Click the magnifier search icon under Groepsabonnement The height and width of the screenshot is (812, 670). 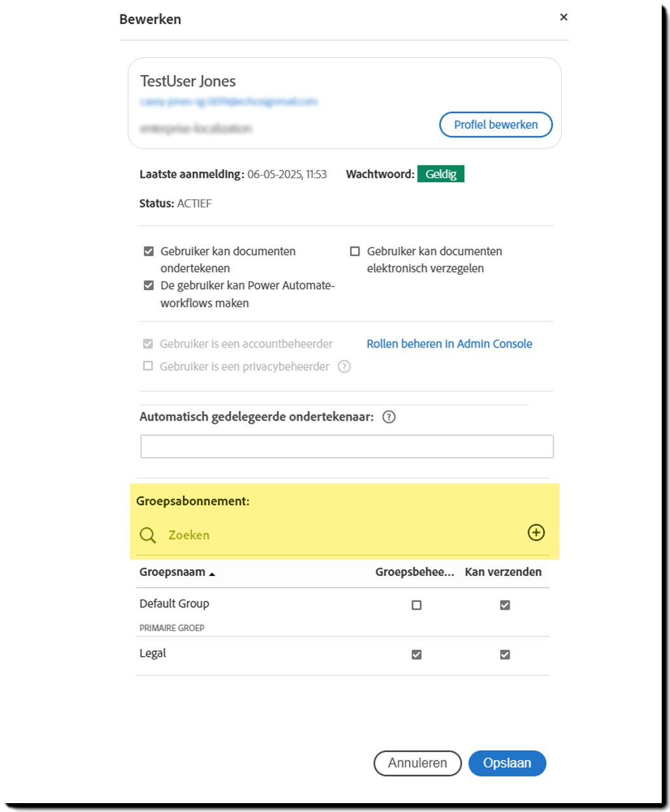[148, 535]
